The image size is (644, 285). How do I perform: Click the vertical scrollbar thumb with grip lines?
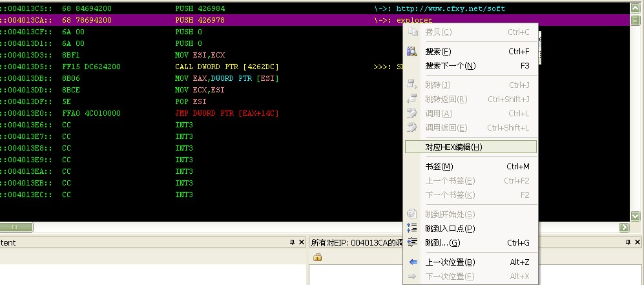tap(635, 21)
